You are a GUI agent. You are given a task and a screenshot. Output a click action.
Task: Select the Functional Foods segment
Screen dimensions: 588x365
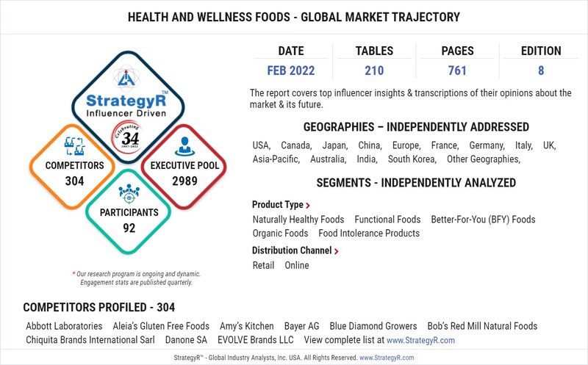387,220
